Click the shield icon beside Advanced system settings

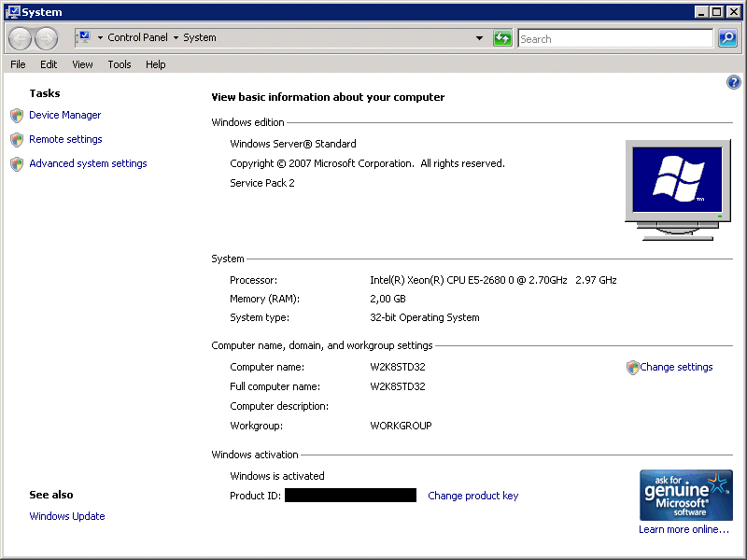coord(17,164)
